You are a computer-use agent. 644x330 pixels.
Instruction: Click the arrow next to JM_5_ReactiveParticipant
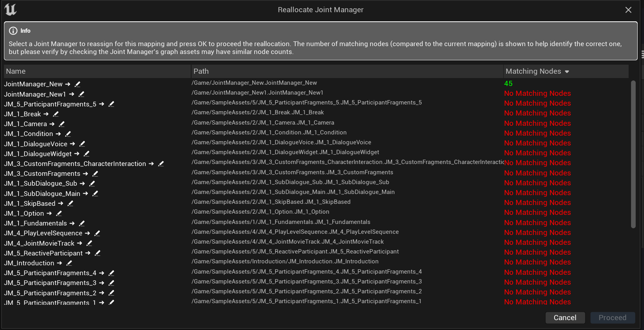coord(88,253)
